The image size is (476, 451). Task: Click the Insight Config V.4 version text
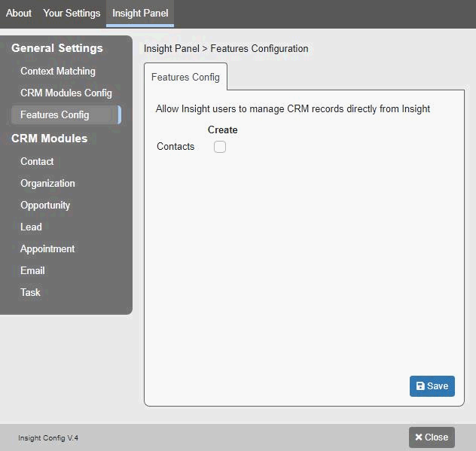pyautogui.click(x=48, y=438)
